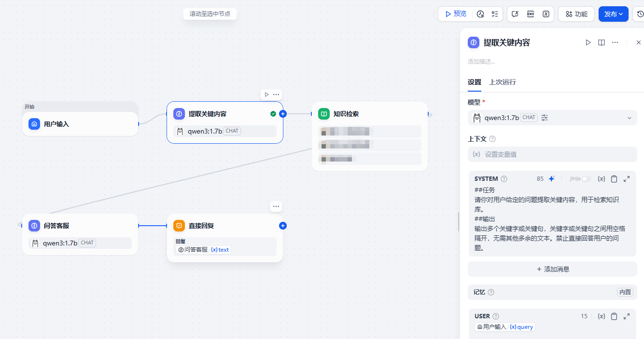This screenshot has height=339, width=644.
Task: Open the three-dot menu above 直接回复 node
Action: (276, 206)
